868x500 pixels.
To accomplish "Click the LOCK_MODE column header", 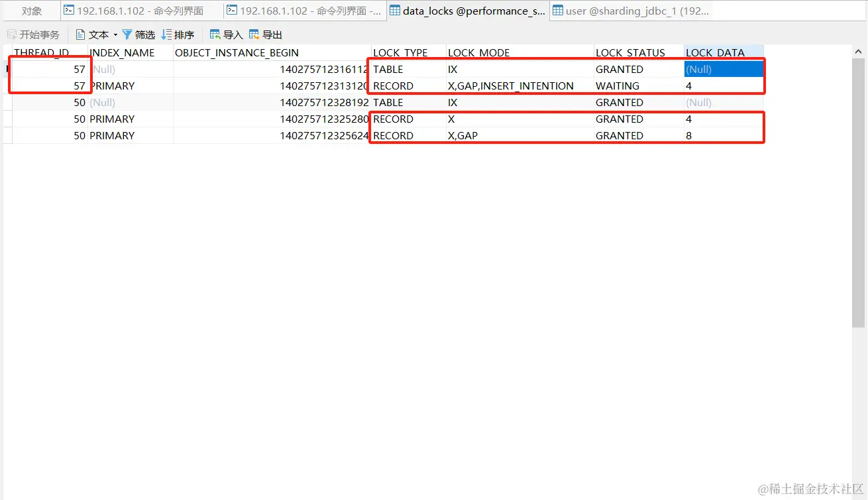I will [520, 52].
